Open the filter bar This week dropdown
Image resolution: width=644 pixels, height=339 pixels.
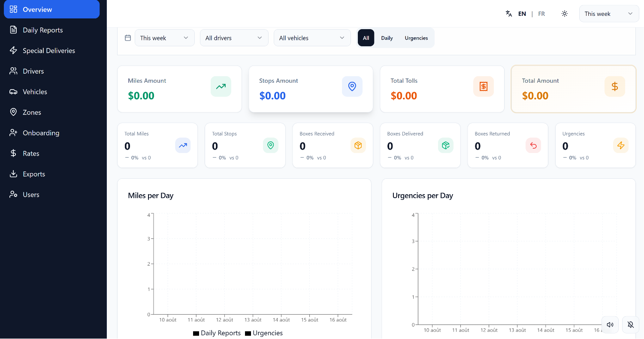pos(165,38)
